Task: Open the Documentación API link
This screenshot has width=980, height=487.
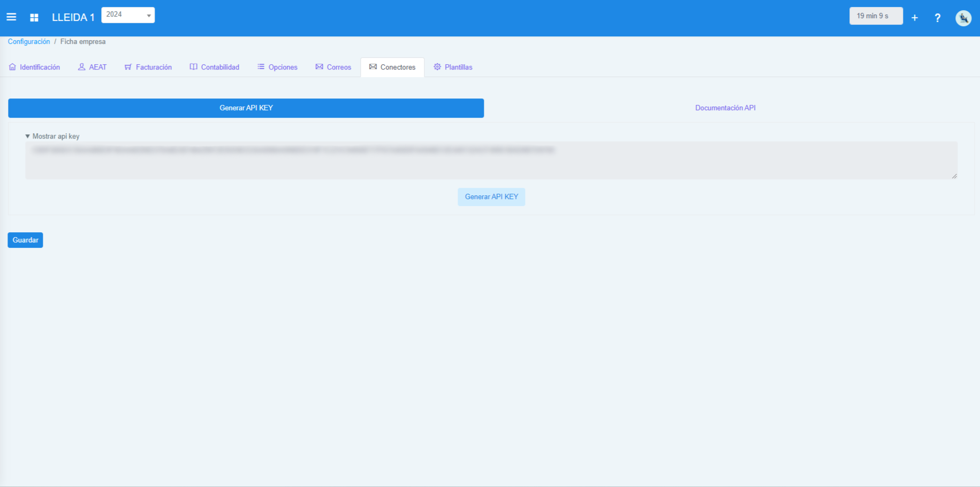Action: (x=725, y=108)
